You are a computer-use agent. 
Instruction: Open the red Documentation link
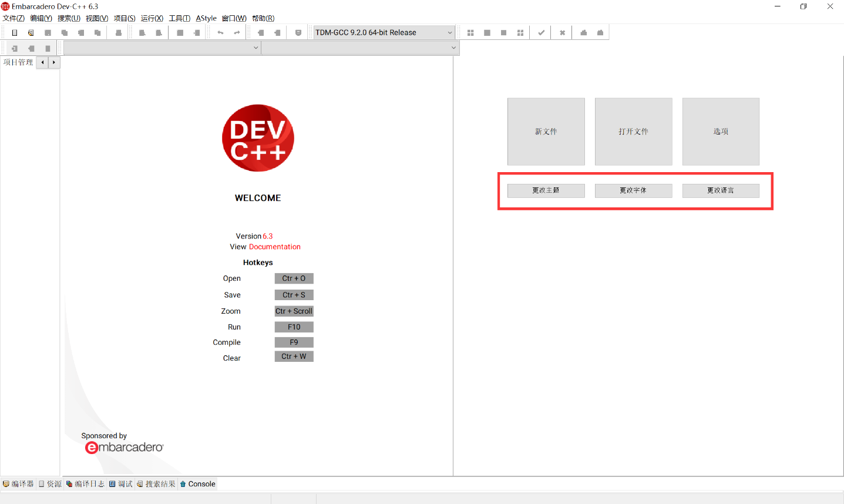(274, 247)
